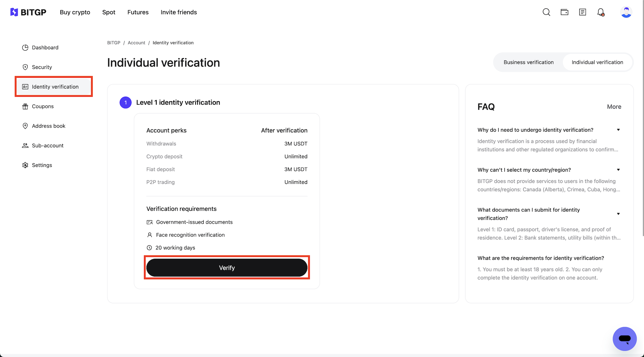Image resolution: width=644 pixels, height=357 pixels.
Task: Click the page vertical scrollbar
Action: 642,119
